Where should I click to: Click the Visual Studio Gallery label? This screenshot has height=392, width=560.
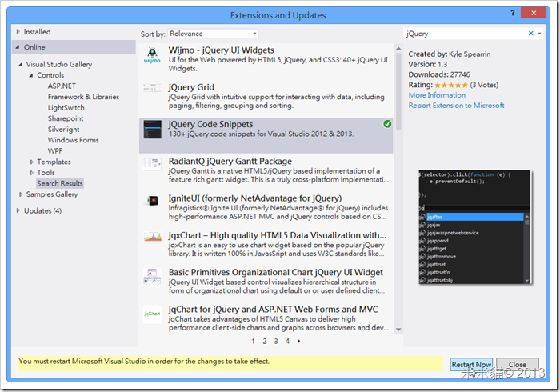[59, 64]
